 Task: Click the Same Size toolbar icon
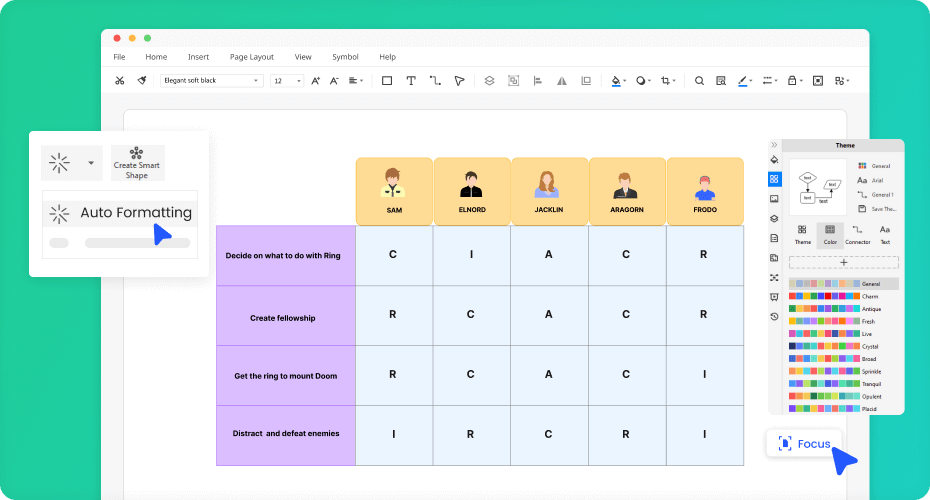pos(586,81)
